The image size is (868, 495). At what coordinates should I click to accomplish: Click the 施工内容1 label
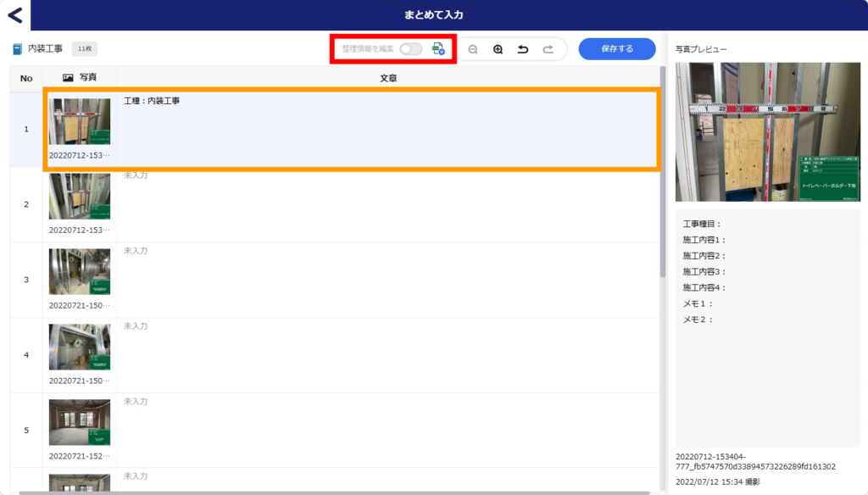coord(704,240)
